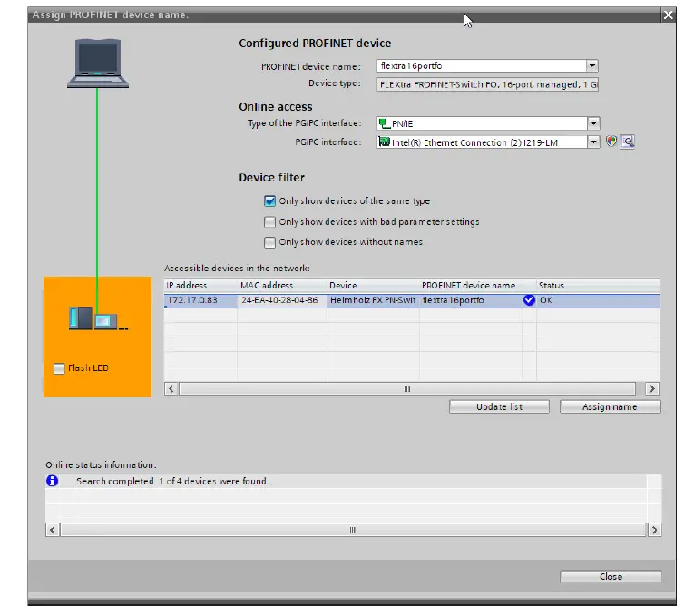Toggle Only show devices of the same type
Image resolution: width=684 pixels, height=616 pixels.
coord(269,201)
